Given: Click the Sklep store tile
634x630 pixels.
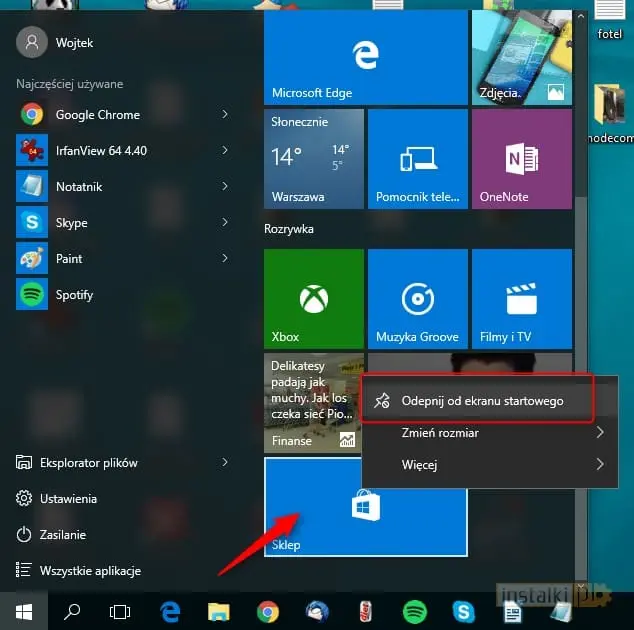Looking at the screenshot, I should pyautogui.click(x=365, y=507).
